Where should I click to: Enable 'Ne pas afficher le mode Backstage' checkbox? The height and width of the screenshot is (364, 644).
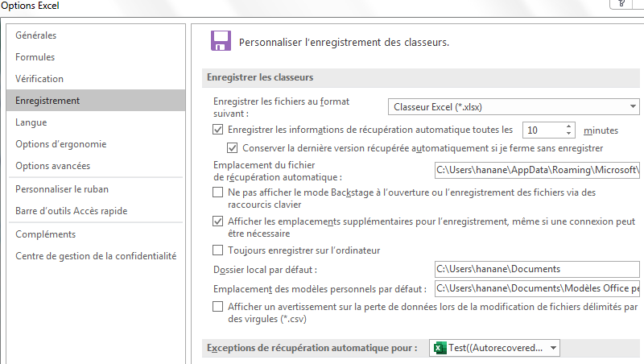pyautogui.click(x=218, y=192)
